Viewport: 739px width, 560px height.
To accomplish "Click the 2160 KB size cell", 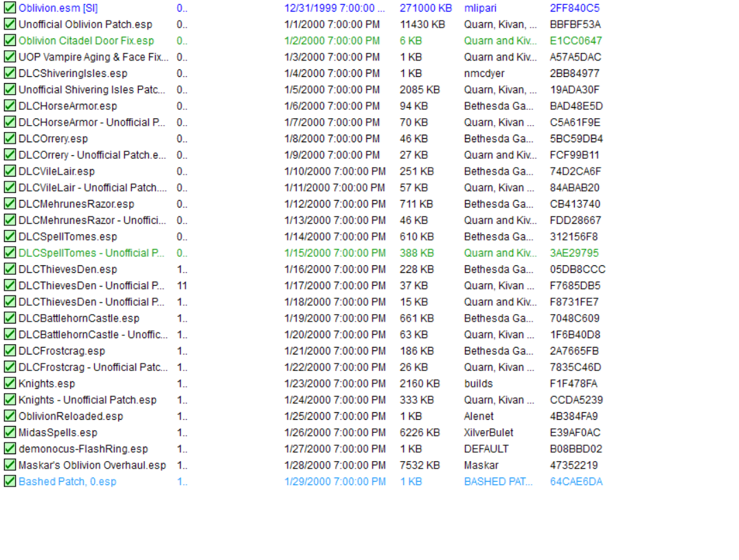I will 420,383.
